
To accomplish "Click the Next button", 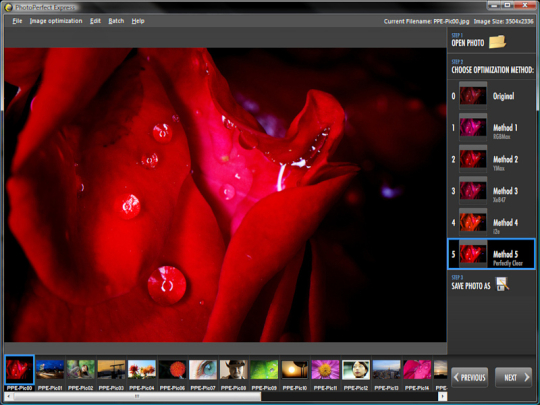I will pyautogui.click(x=513, y=377).
